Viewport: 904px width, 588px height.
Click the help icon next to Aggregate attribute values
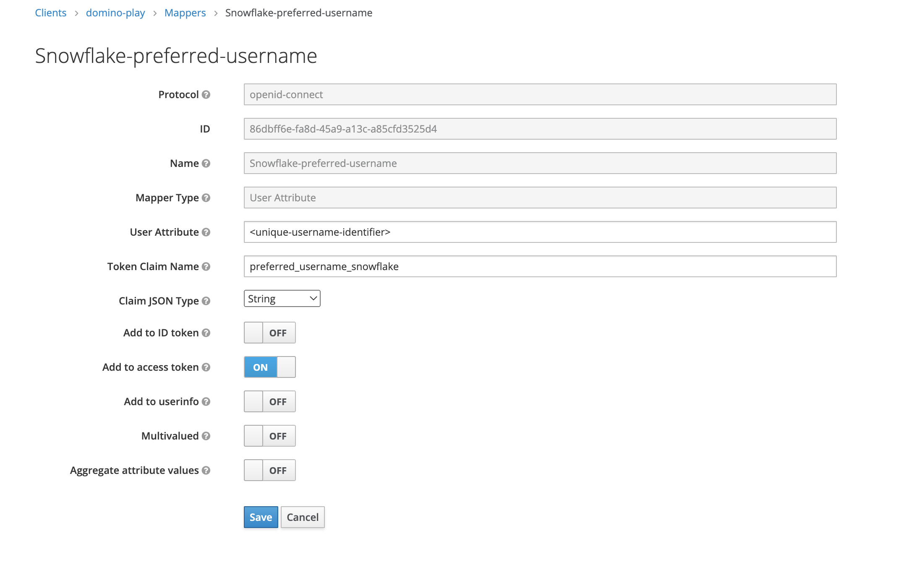click(206, 471)
